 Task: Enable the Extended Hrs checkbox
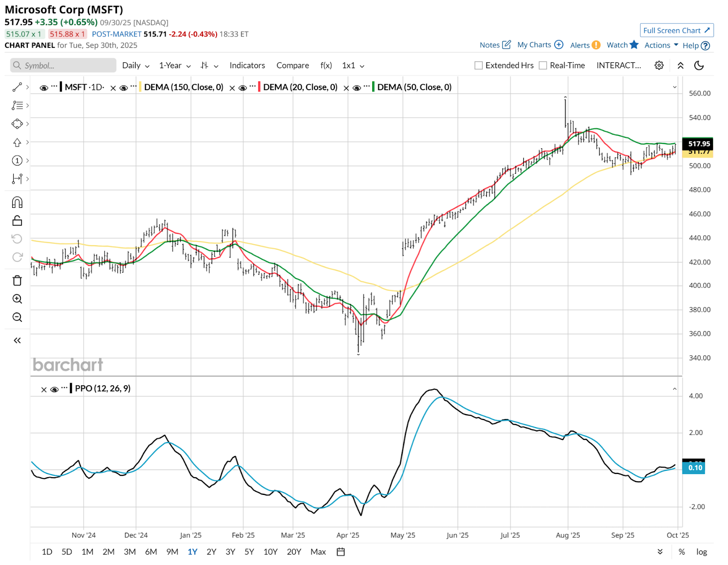(x=479, y=66)
